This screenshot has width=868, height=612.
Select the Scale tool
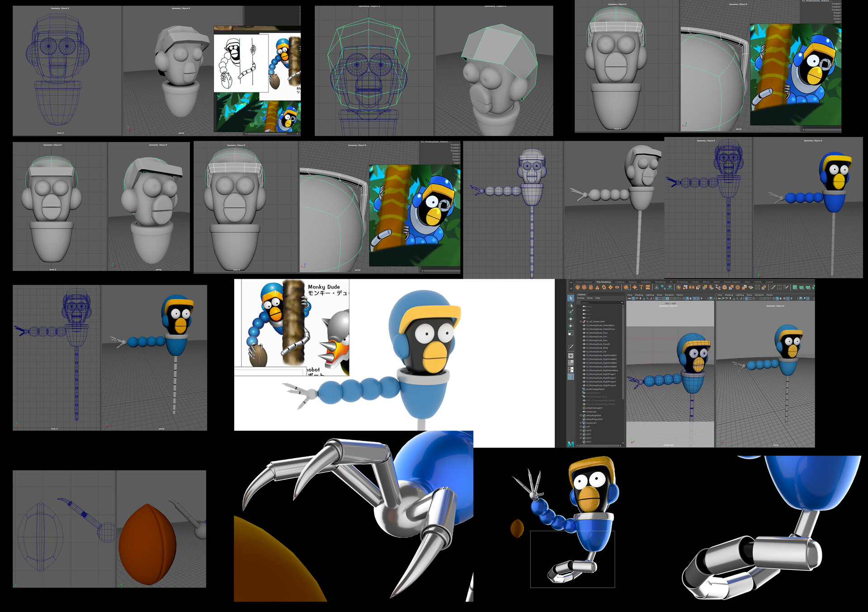571,333
